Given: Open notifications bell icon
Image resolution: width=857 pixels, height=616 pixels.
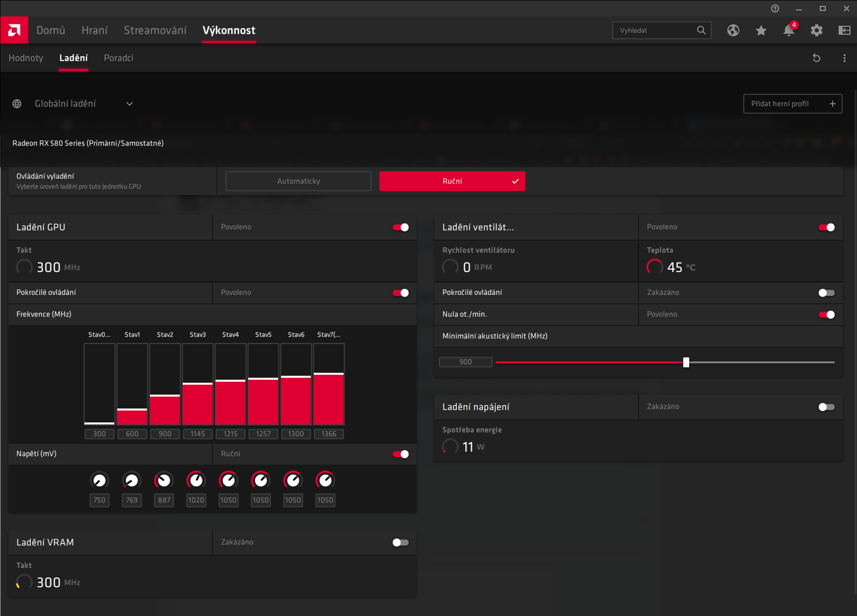Looking at the screenshot, I should (x=788, y=30).
